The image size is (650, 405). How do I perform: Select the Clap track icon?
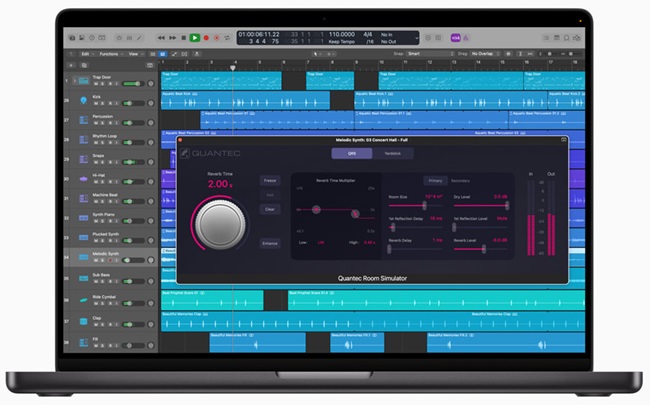pyautogui.click(x=86, y=321)
